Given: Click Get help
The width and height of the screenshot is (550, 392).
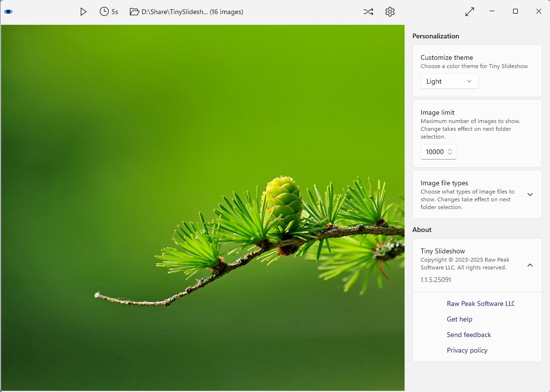Looking at the screenshot, I should click(459, 319).
